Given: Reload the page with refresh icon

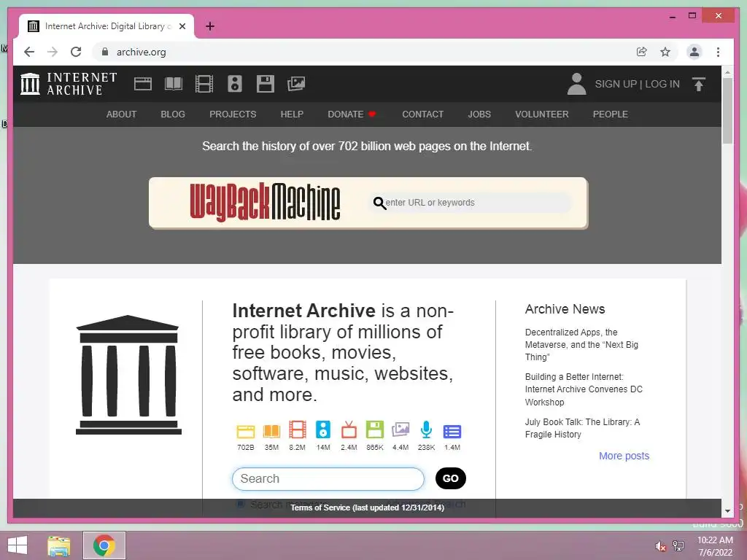Looking at the screenshot, I should pos(76,52).
